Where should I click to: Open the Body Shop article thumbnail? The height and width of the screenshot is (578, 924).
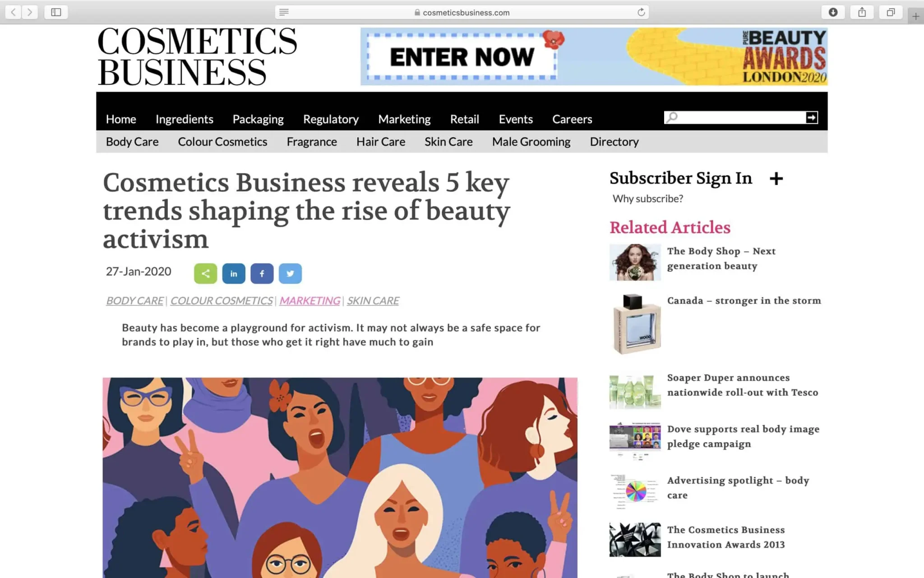pyautogui.click(x=635, y=262)
